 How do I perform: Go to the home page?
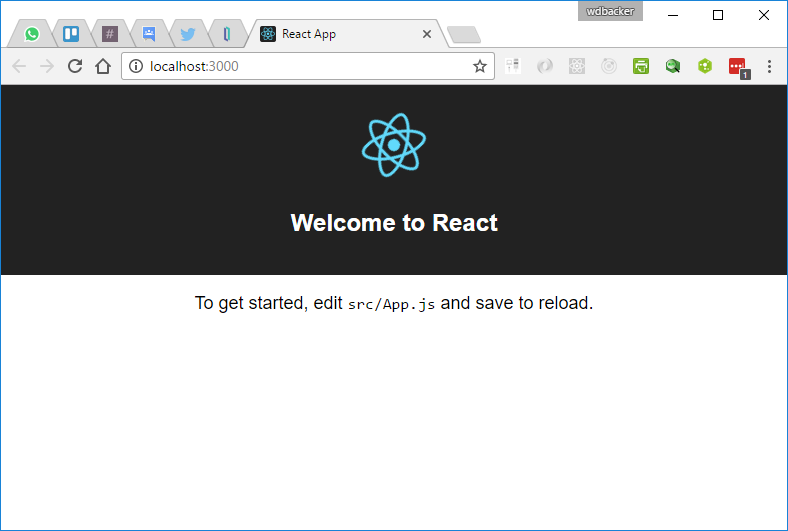(103, 66)
